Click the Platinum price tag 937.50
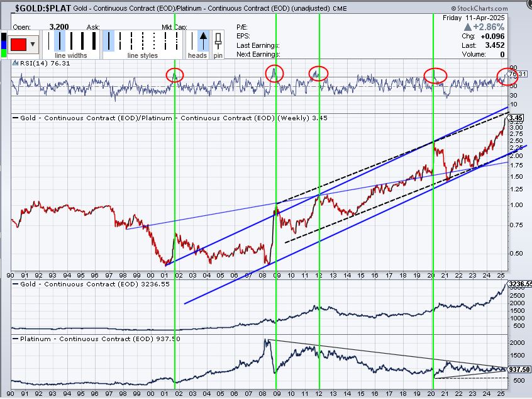The width and height of the screenshot is (532, 399). tap(519, 369)
